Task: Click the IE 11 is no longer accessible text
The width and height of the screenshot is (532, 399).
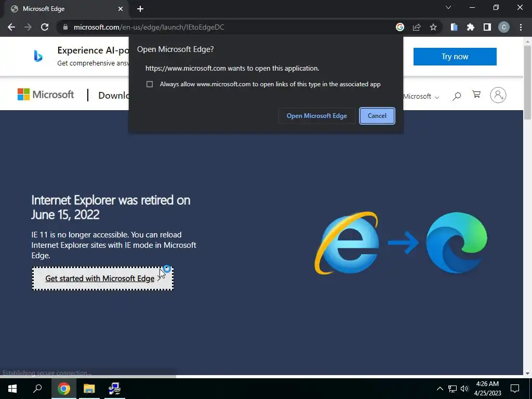Action: (x=114, y=245)
